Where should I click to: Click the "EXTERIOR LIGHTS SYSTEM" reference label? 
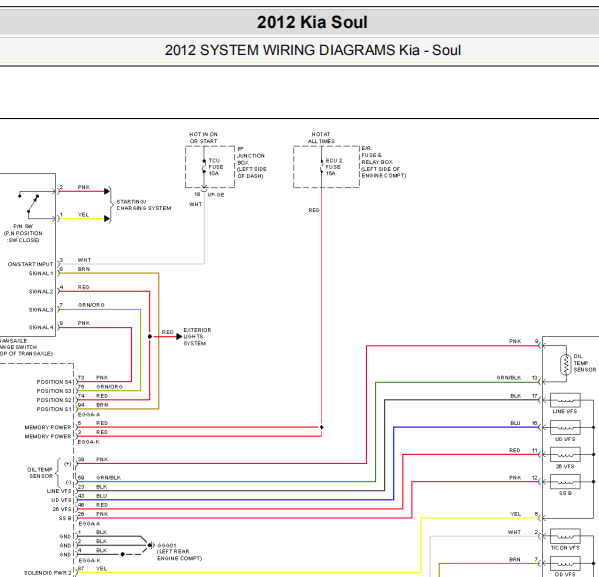[x=197, y=337]
